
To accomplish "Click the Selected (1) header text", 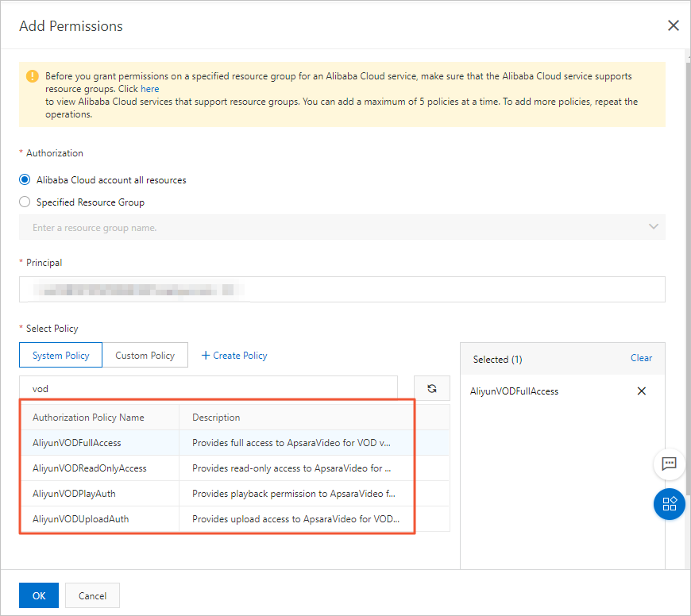I will pyautogui.click(x=497, y=360).
